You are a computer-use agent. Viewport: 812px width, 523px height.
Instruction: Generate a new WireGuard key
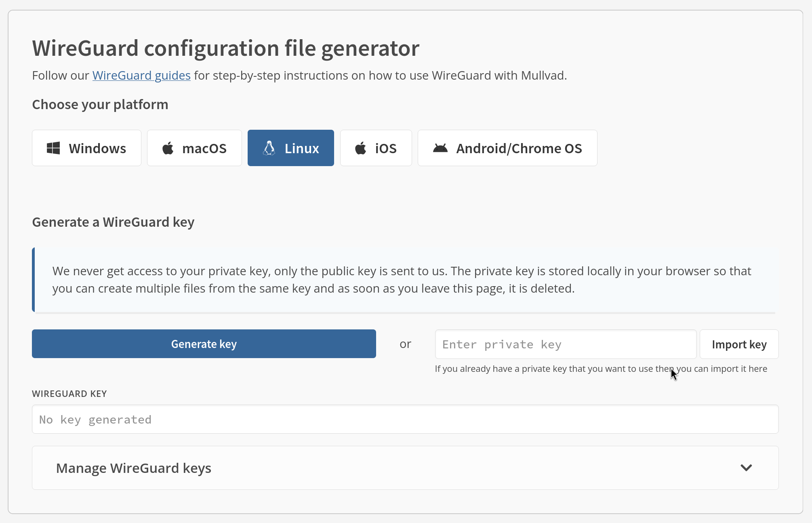click(204, 344)
